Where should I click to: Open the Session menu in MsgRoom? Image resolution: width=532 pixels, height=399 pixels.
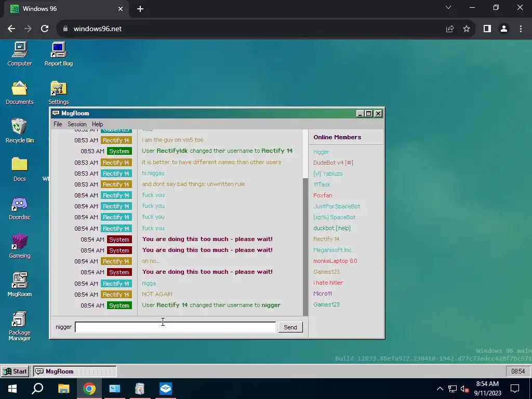click(77, 124)
